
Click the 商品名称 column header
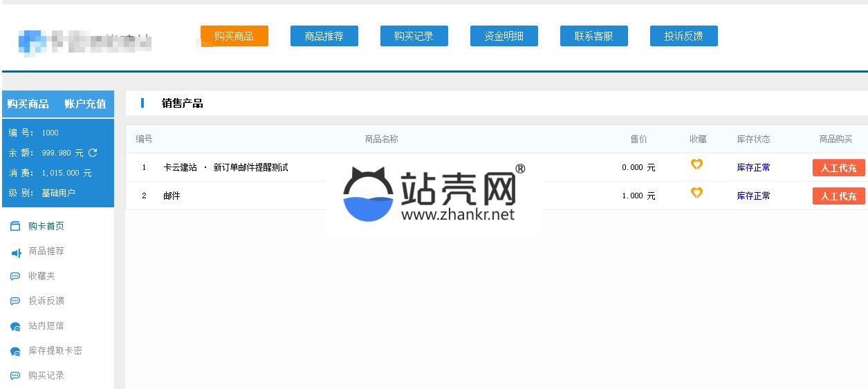tap(381, 139)
